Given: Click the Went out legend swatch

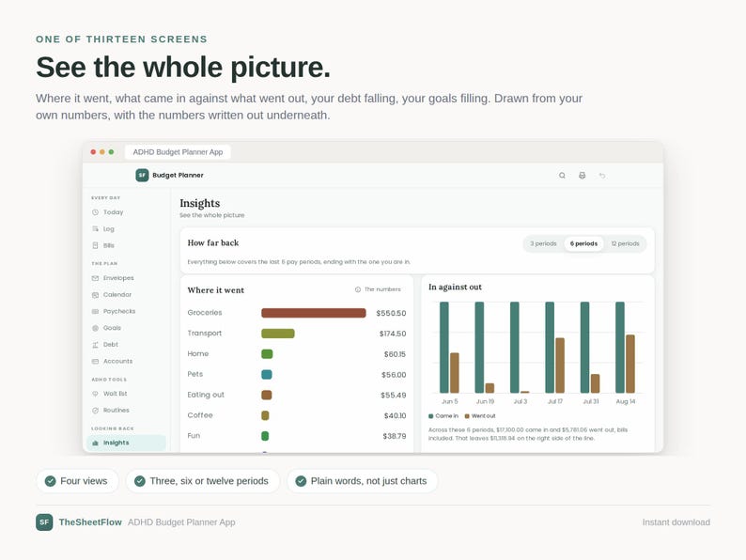Looking at the screenshot, I should pyautogui.click(x=467, y=416).
